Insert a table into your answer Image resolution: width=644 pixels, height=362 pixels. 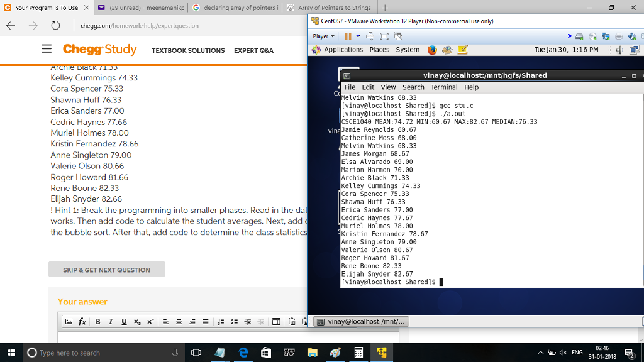point(275,321)
